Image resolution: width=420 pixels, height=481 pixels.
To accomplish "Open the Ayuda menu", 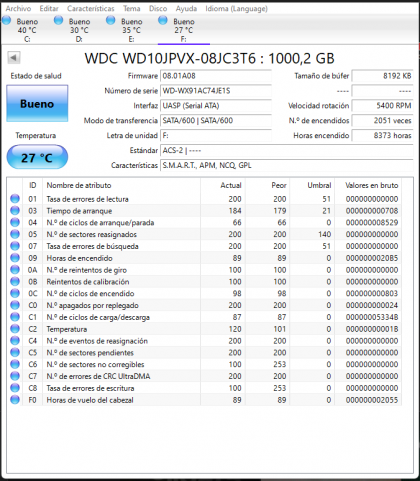I will (x=186, y=8).
